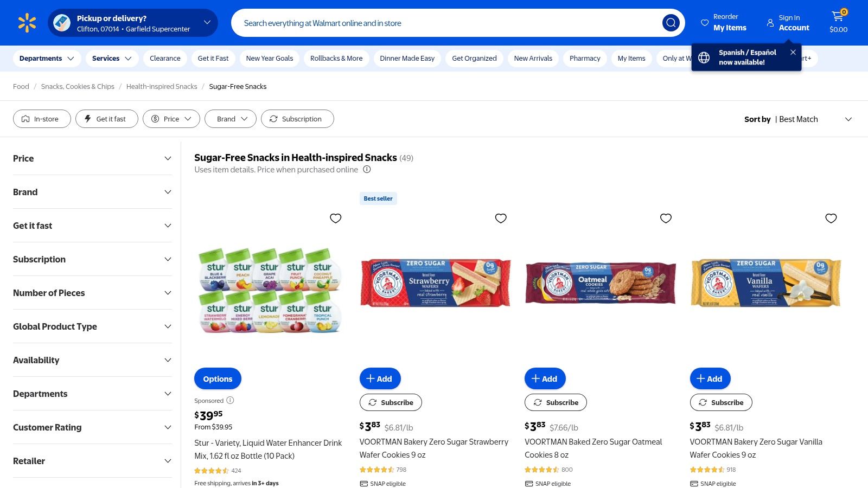Click the Sponsored info icon
The height and width of the screenshot is (488, 868).
[x=230, y=400]
